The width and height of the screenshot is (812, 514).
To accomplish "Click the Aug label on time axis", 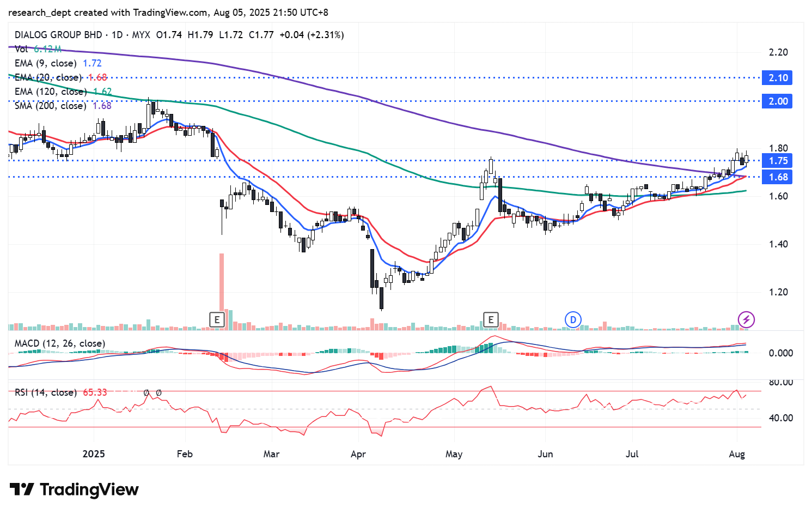I will [737, 454].
